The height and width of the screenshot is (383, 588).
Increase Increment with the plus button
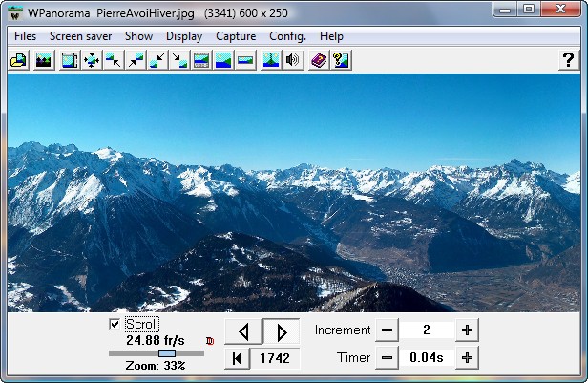tap(467, 330)
